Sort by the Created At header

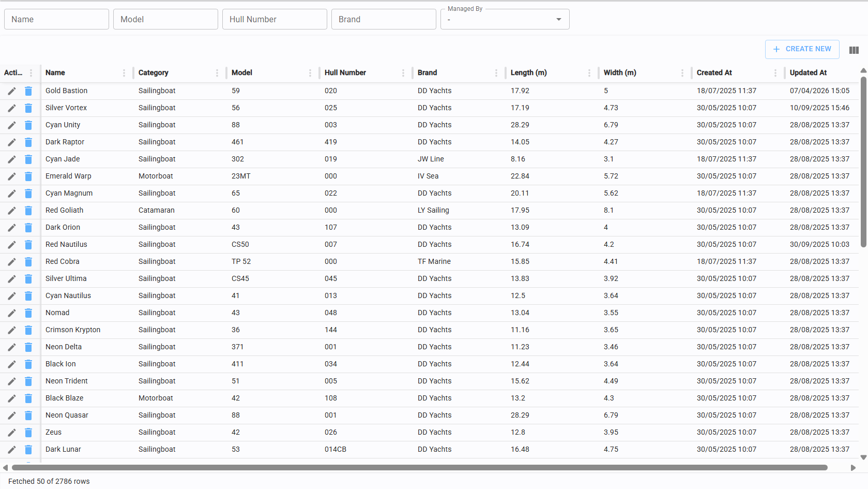[714, 73]
